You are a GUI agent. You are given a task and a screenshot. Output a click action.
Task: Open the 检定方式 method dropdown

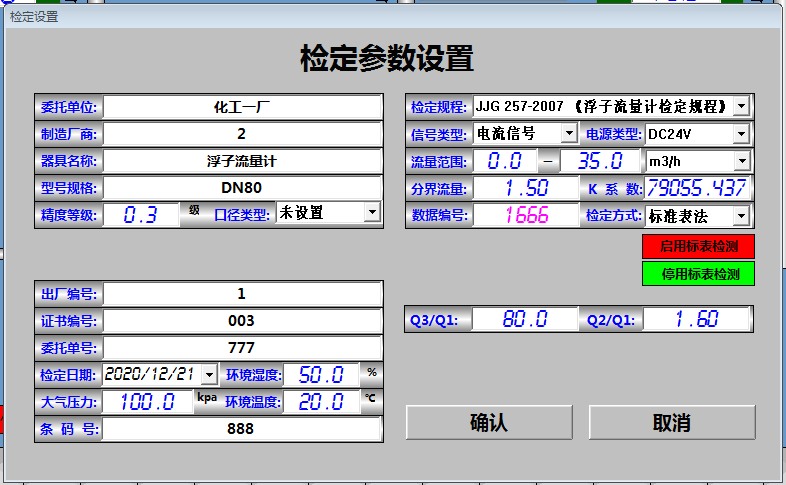(x=741, y=215)
